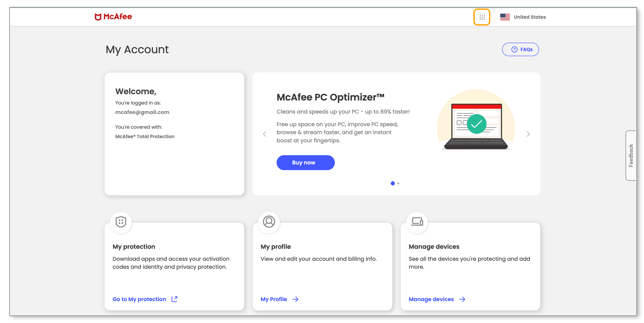Select the My protection shield icon
Screen dimensions: 644x323
[x=121, y=222]
